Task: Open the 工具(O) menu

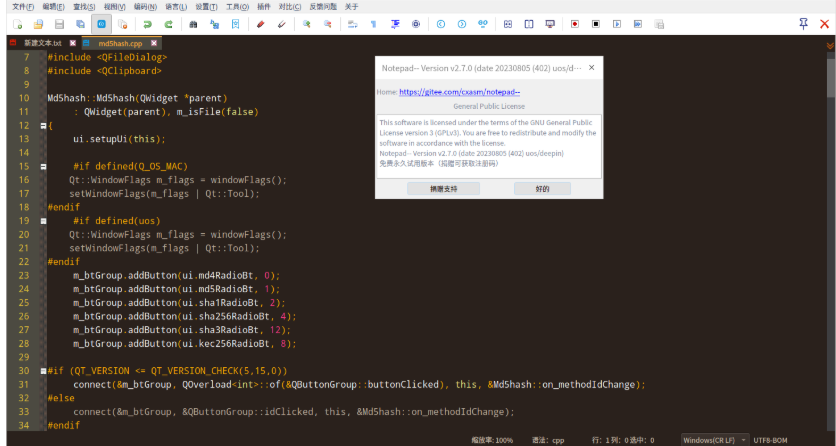Action: (237, 7)
